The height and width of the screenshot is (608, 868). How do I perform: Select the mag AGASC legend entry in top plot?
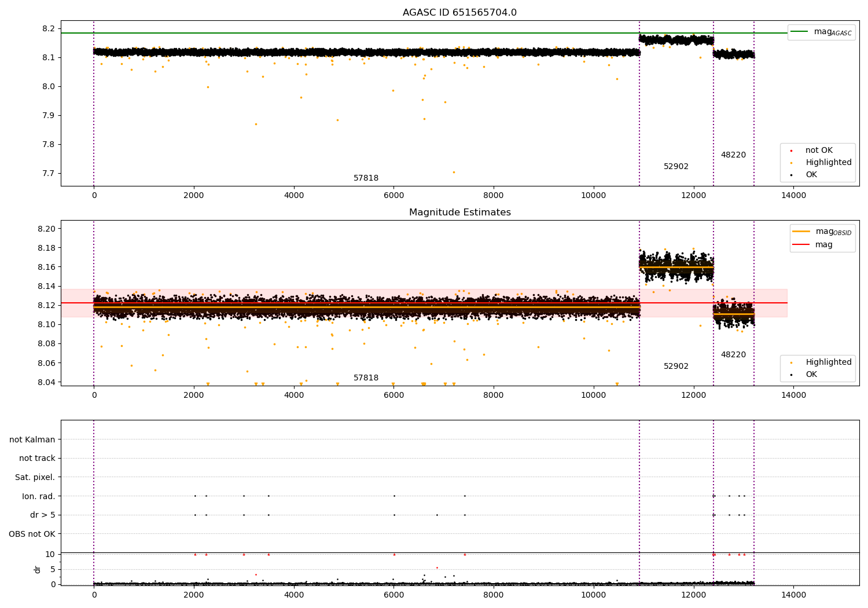pos(821,32)
